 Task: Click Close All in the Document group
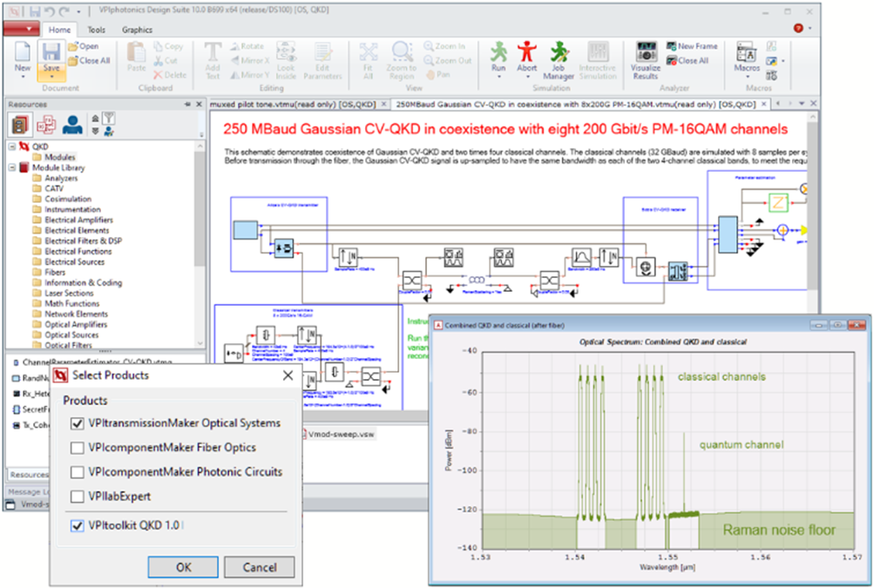(89, 60)
